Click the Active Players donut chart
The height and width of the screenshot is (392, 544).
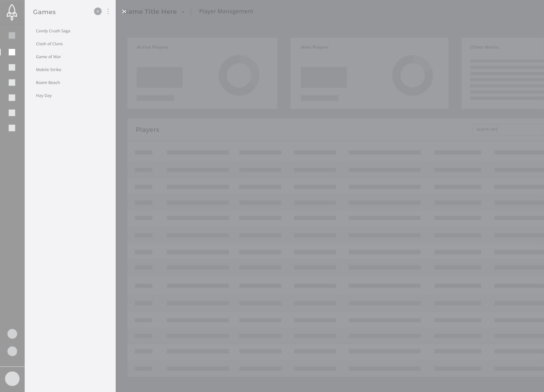(239, 75)
